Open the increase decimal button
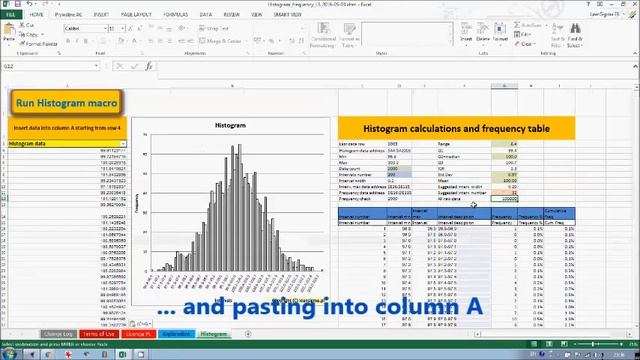This screenshot has width=640, height=360. [x=291, y=41]
